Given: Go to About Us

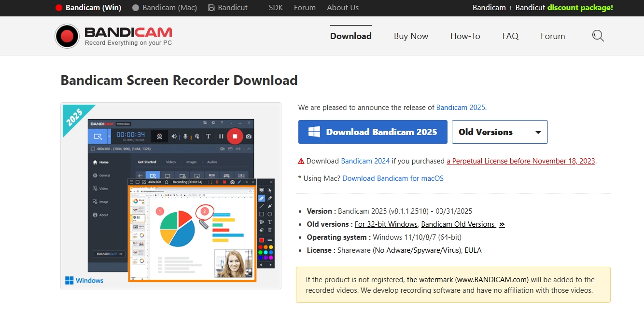Looking at the screenshot, I should click(343, 8).
